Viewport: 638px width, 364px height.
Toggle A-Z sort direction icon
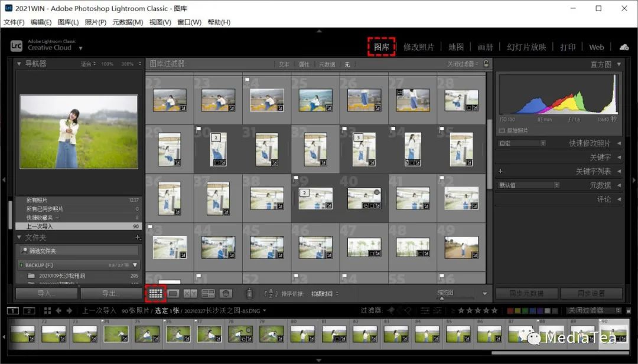pyautogui.click(x=271, y=293)
